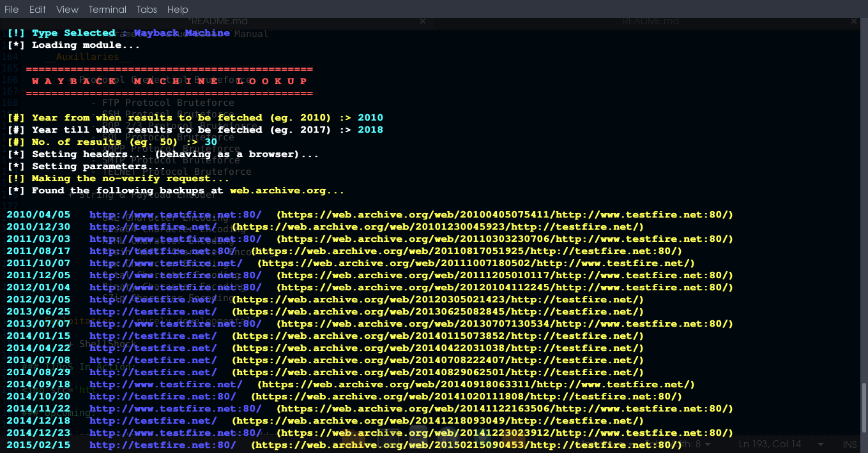This screenshot has width=868, height=453.
Task: Click the date 2014/07/08 in the results
Action: click(38, 360)
